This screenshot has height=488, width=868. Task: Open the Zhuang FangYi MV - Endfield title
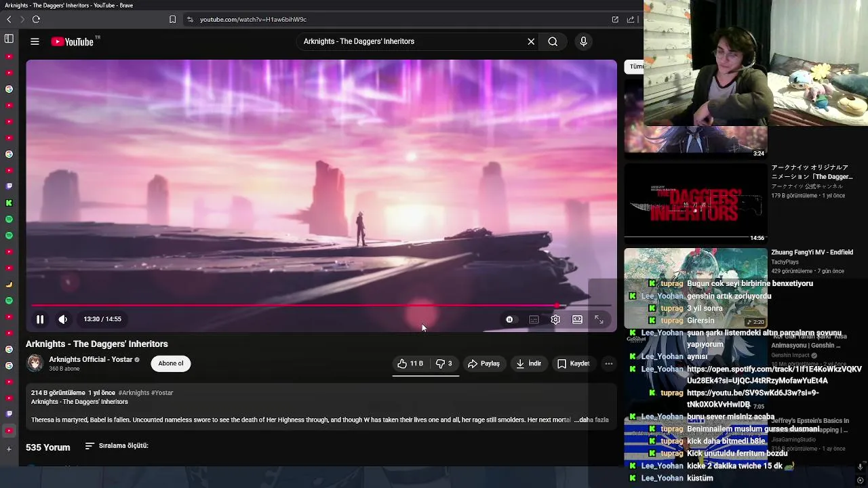[812, 252]
